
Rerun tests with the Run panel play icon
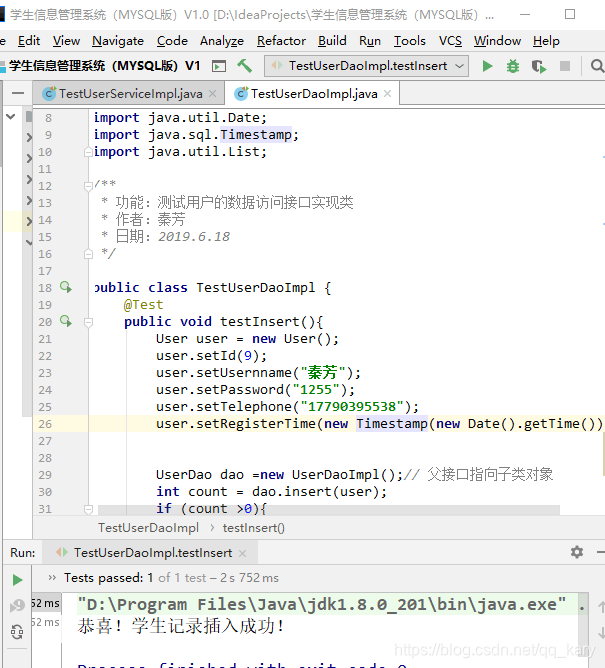click(17, 580)
